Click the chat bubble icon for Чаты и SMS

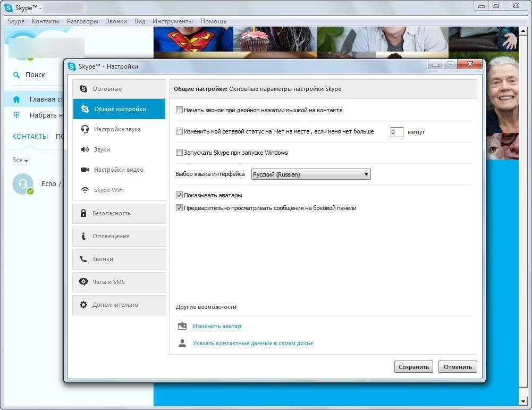pos(83,282)
